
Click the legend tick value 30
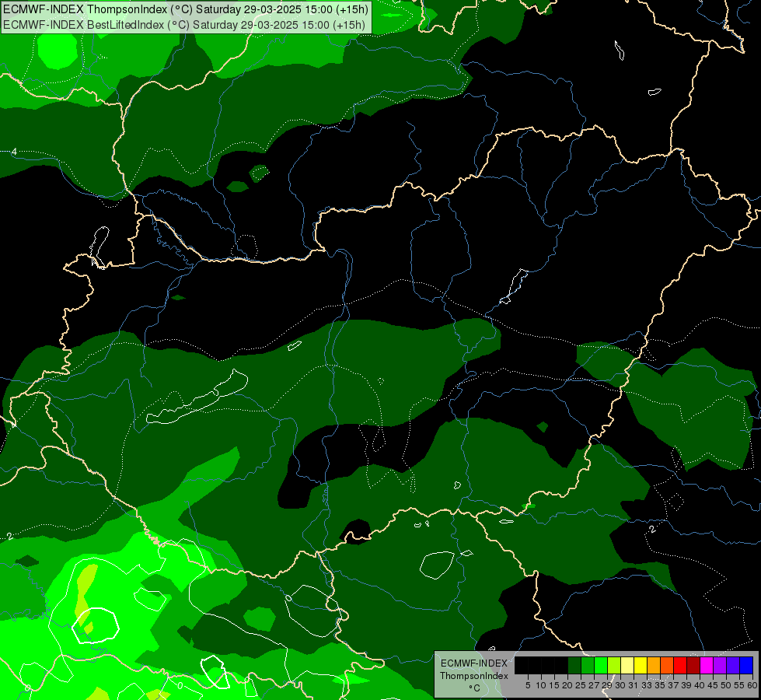tap(621, 685)
